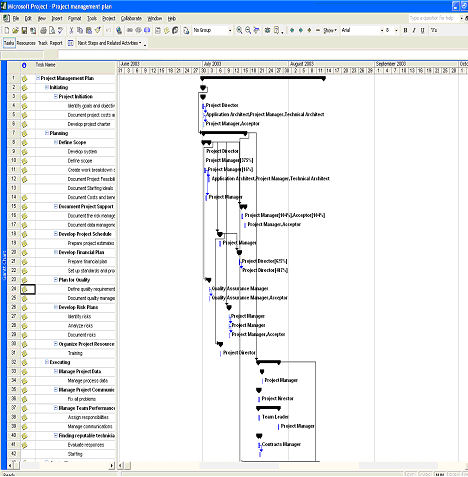Click the Paste clipboard icon

click(x=89, y=30)
